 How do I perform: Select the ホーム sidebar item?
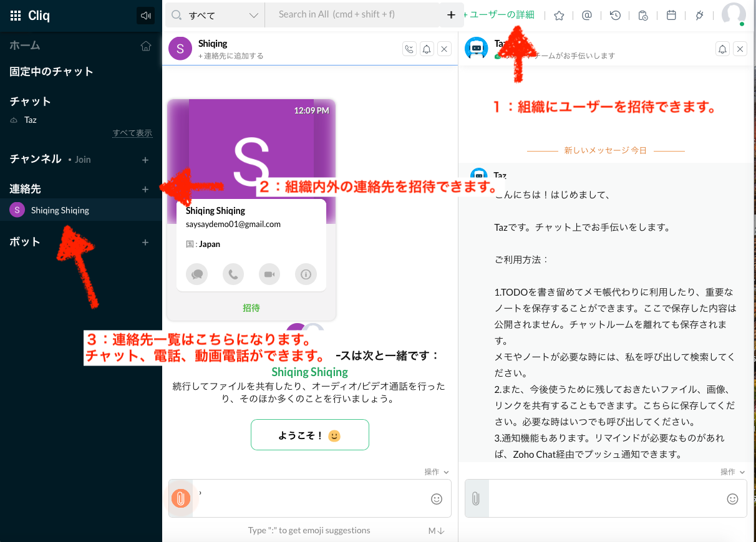pos(25,46)
